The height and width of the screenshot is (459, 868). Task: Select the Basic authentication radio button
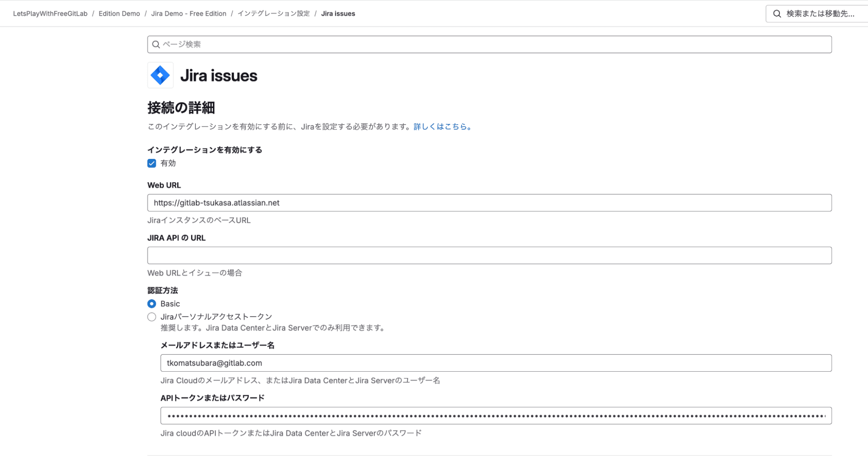[152, 304]
